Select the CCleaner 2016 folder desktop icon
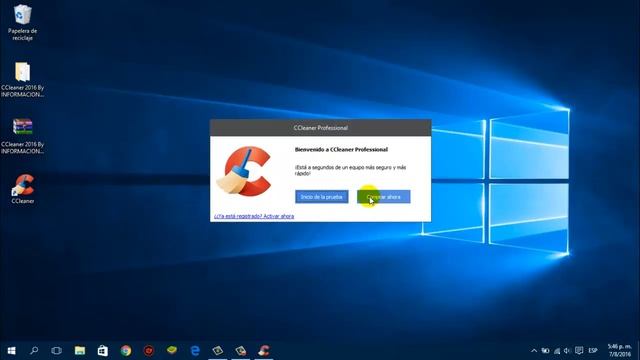Viewport: 640px width, 360px height. coord(22,80)
